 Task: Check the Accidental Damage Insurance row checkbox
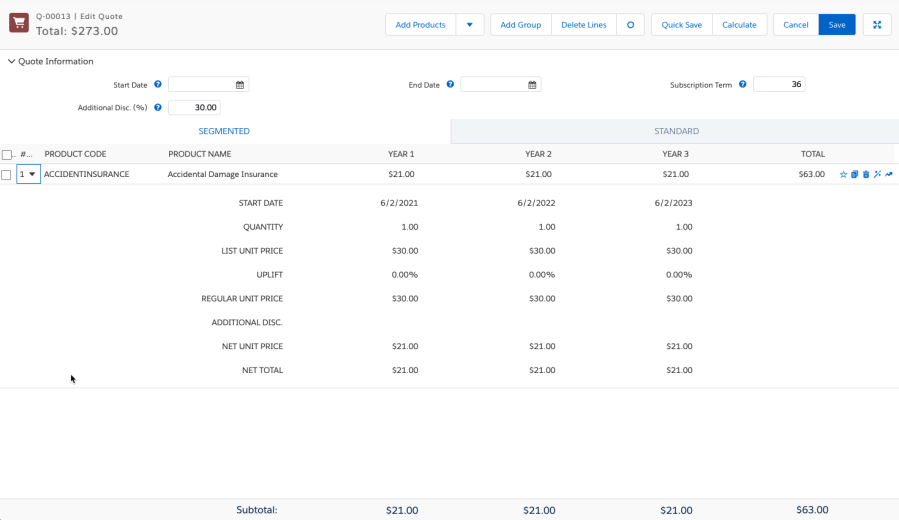pyautogui.click(x=7, y=174)
